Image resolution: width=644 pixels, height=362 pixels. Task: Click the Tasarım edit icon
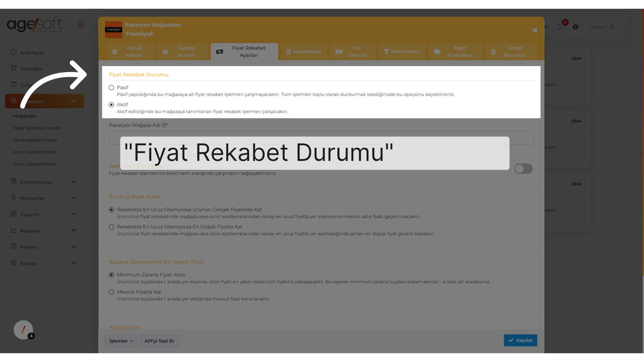(x=13, y=214)
